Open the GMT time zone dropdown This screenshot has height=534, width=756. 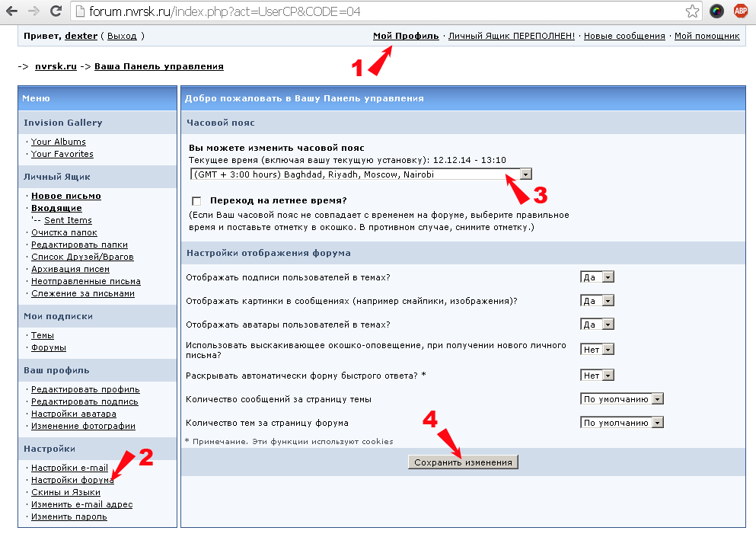pos(361,174)
